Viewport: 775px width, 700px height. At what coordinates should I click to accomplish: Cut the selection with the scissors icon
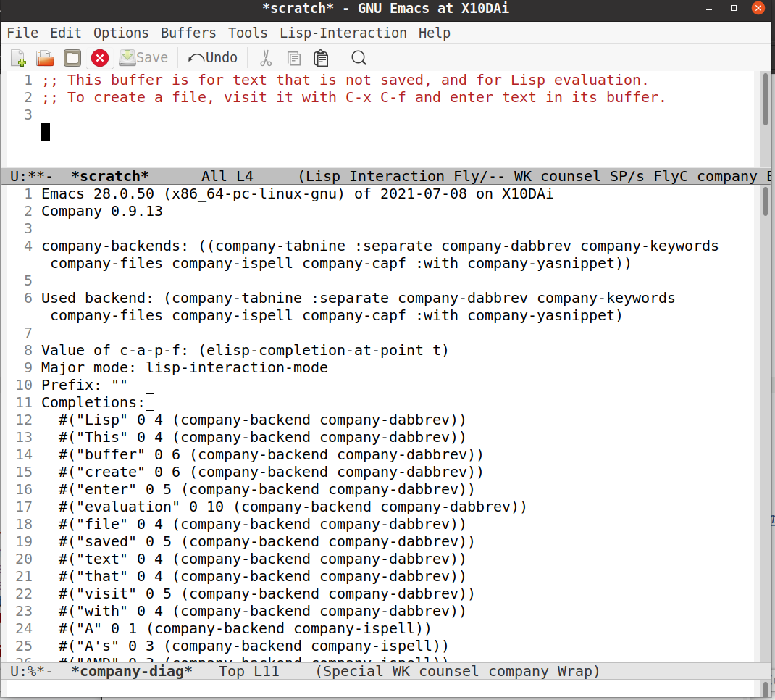click(x=265, y=58)
